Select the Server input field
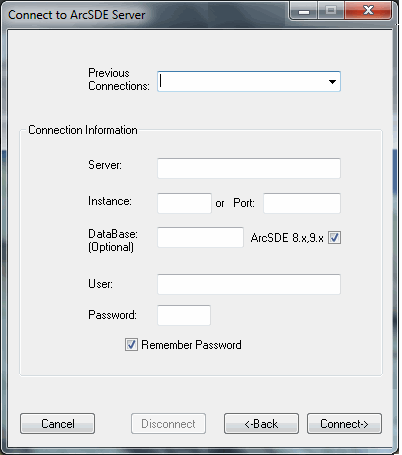 coord(249,168)
